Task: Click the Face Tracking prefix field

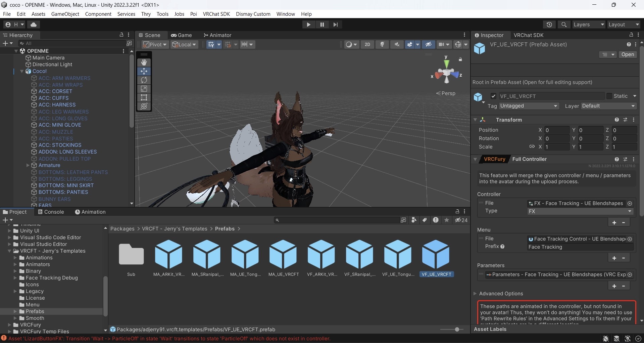Action: click(x=580, y=247)
